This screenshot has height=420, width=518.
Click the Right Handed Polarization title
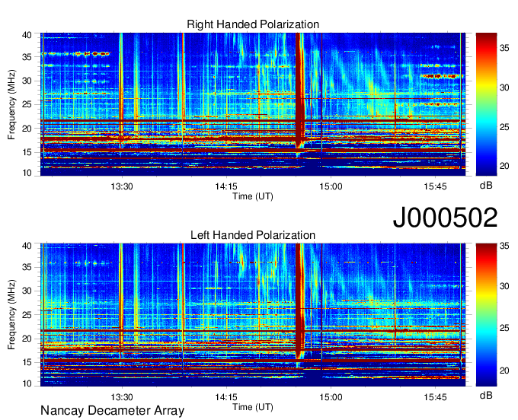point(253,24)
